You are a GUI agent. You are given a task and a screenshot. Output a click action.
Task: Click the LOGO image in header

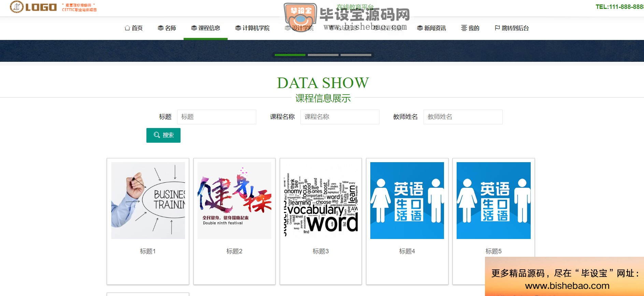(x=53, y=7)
